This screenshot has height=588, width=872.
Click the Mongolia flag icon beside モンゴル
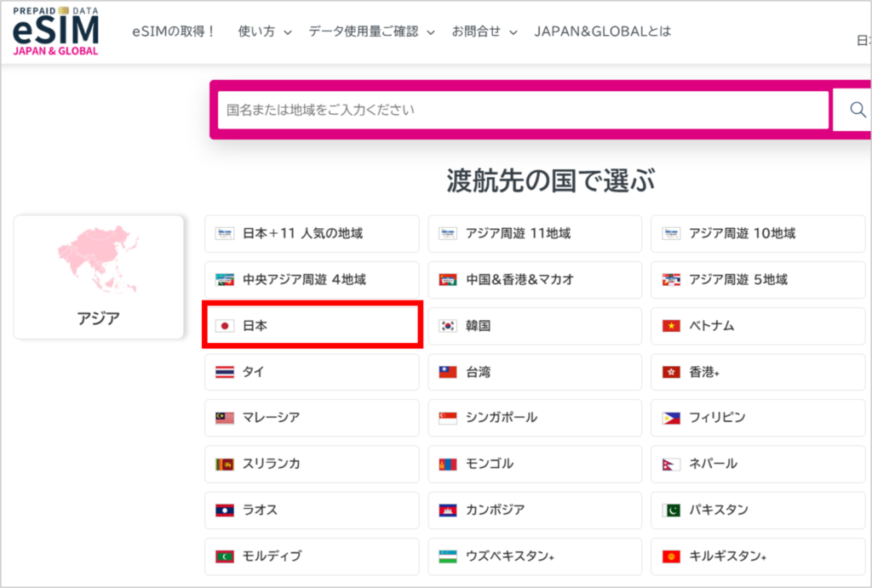click(x=447, y=464)
